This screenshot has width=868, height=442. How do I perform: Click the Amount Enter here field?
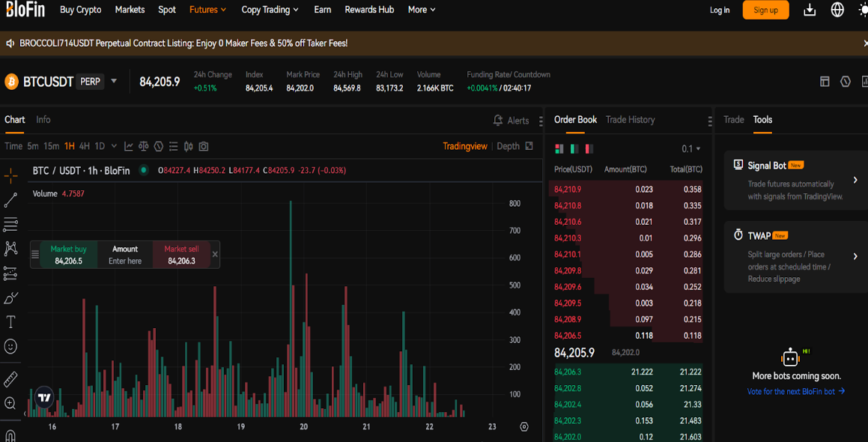pos(125,255)
